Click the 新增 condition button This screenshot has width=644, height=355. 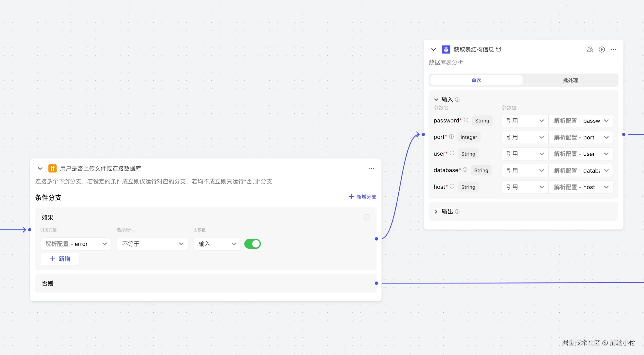coord(60,259)
